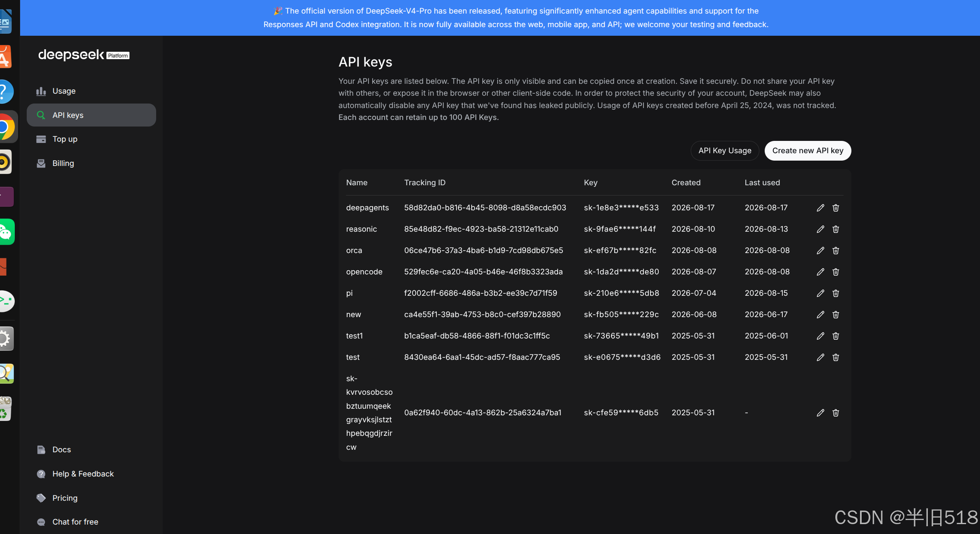This screenshot has height=534, width=980.
Task: Select tracking ID 85e48d82-f9ec-4923-ba58-21312e11cab0
Action: pos(481,229)
